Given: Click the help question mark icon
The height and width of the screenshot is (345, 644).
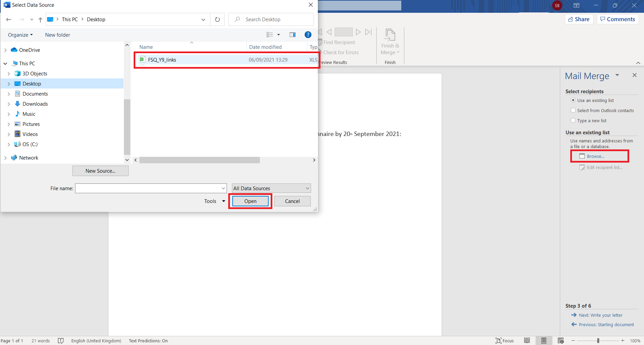Looking at the screenshot, I should point(308,35).
